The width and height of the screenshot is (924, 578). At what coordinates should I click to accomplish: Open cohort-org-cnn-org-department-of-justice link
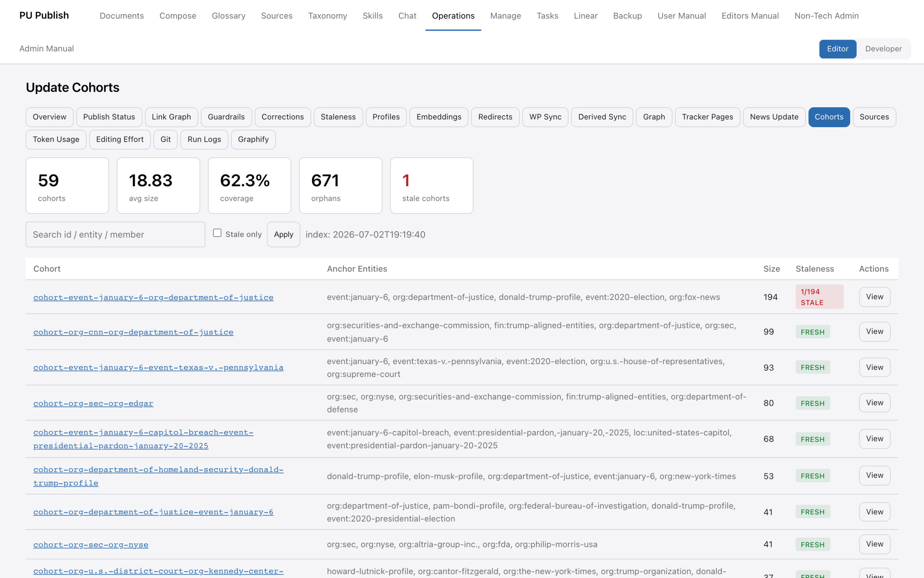(133, 332)
